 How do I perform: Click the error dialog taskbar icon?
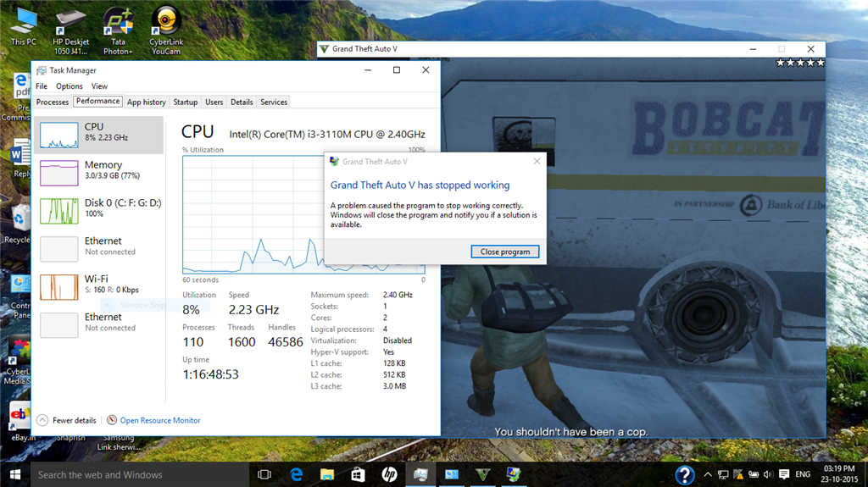[x=514, y=475]
